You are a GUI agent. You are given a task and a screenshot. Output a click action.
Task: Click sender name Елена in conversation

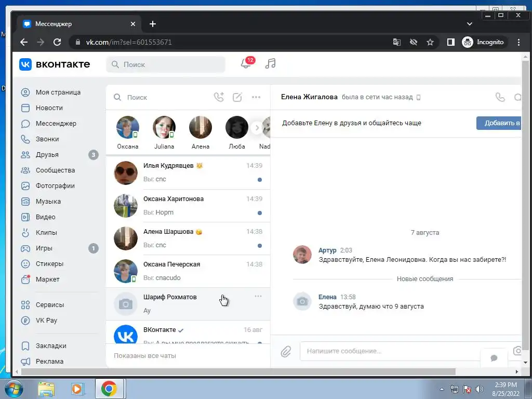click(327, 297)
